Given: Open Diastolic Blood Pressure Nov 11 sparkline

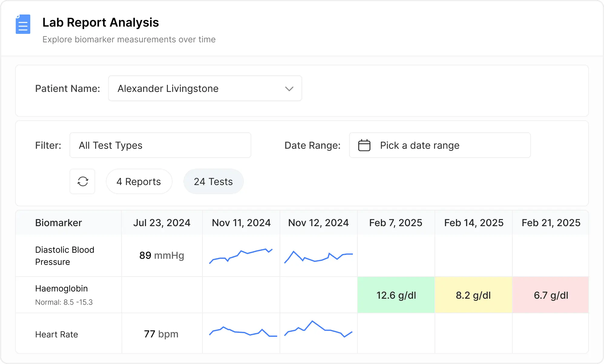Looking at the screenshot, I should 241,256.
